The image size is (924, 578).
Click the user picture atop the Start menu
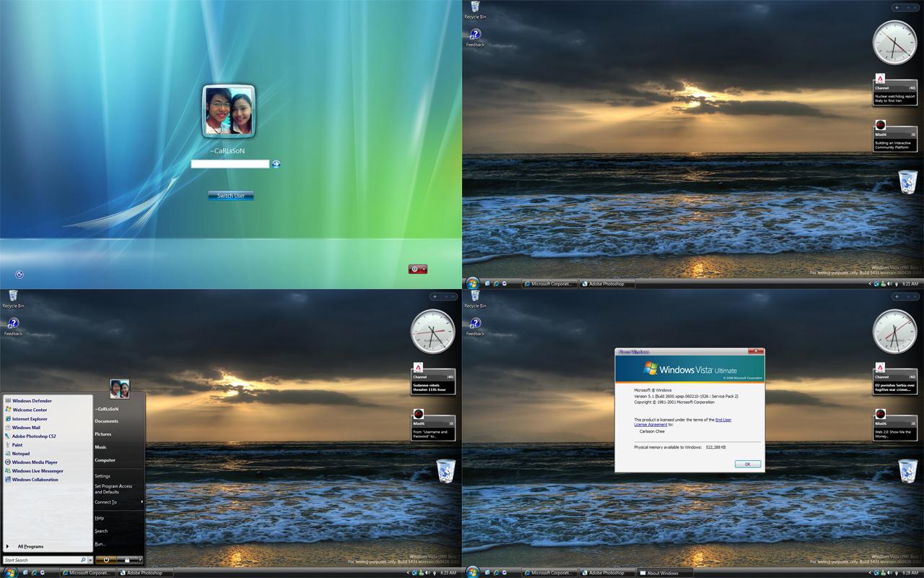120,389
